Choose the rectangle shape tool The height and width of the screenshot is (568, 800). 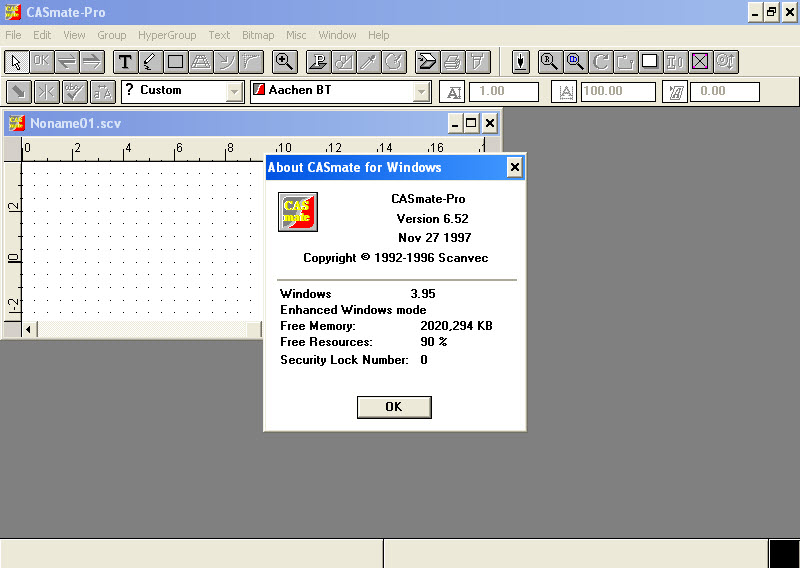(175, 62)
